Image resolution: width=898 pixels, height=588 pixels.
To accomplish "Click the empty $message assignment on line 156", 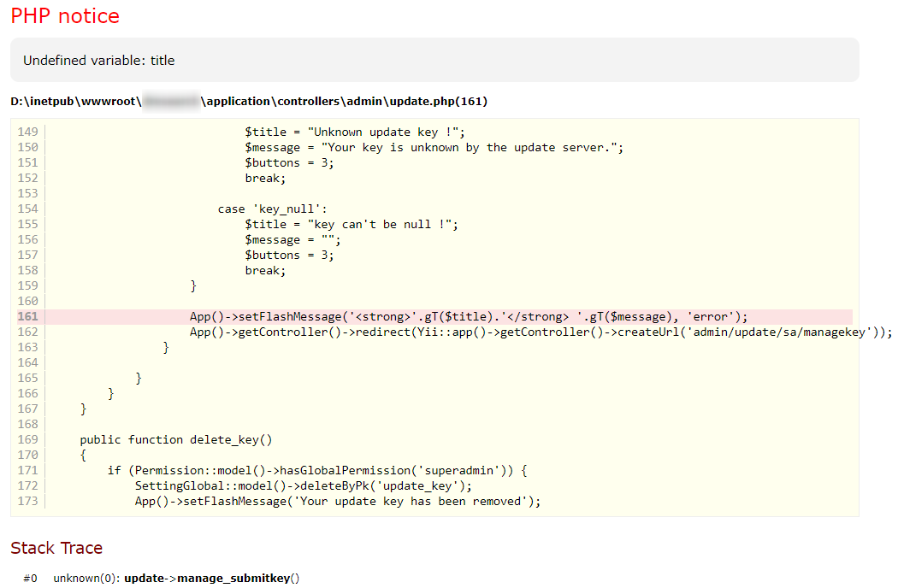I will tap(292, 239).
